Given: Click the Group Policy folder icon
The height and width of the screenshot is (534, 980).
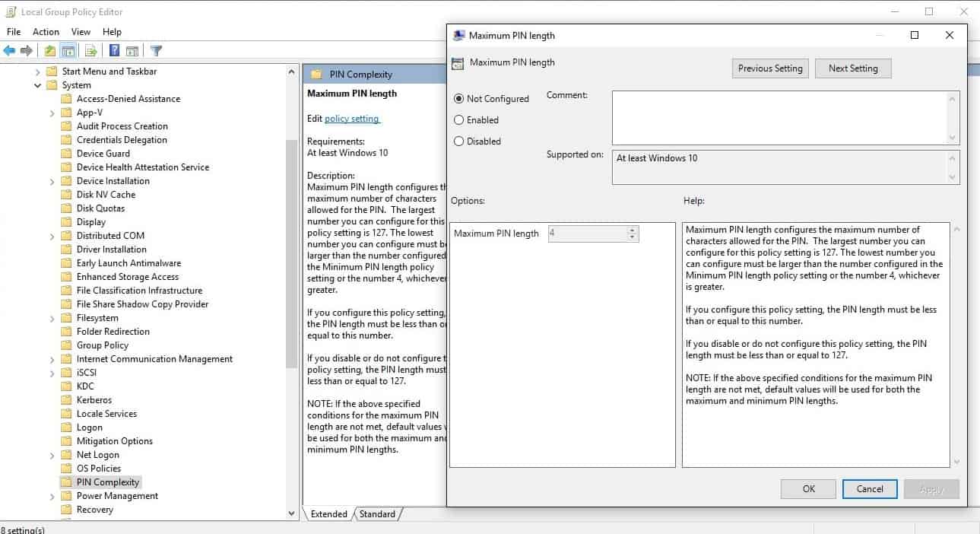Looking at the screenshot, I should click(x=66, y=345).
